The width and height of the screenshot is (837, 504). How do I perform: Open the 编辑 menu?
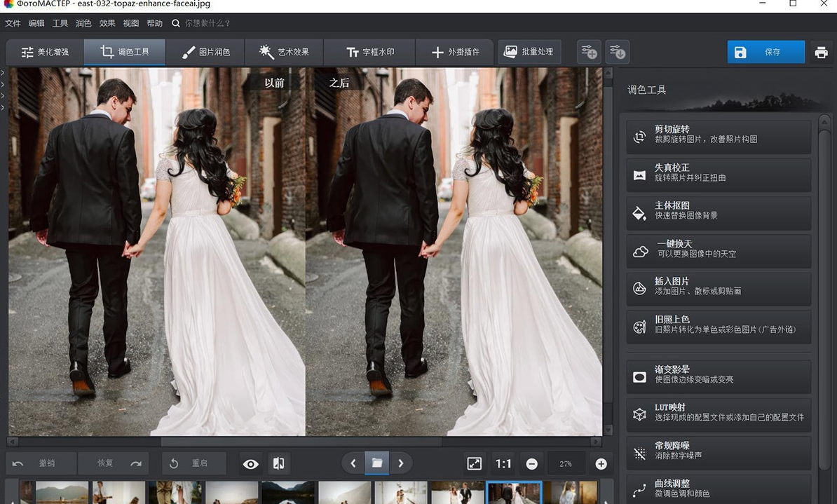[x=36, y=23]
